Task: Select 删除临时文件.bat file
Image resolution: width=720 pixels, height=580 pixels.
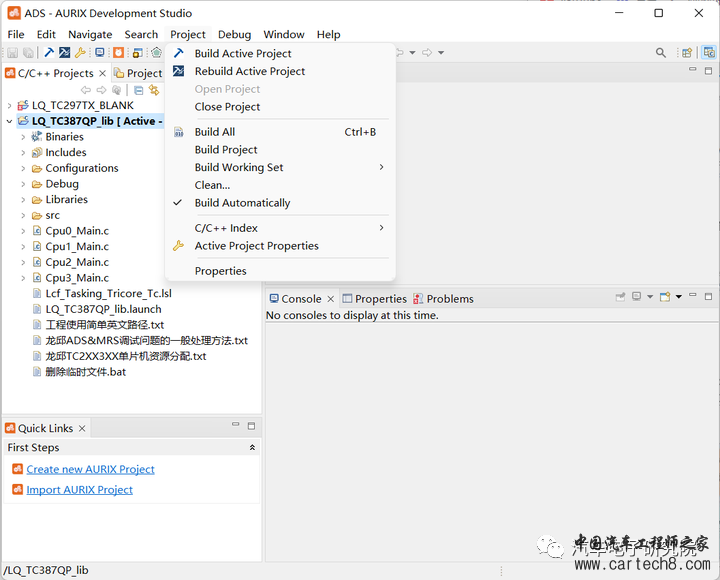Action: [x=85, y=372]
